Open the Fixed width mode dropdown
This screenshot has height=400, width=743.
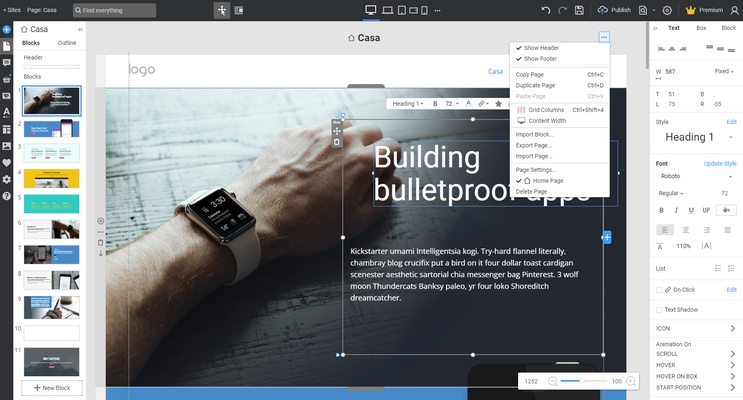(724, 72)
